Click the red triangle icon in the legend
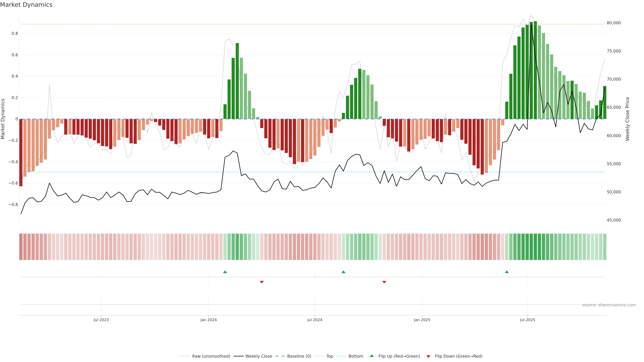This screenshot has width=644, height=362. (428, 356)
